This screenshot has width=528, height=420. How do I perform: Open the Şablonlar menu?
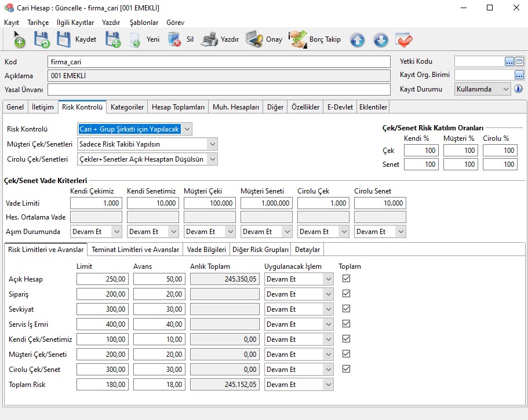coord(144,23)
